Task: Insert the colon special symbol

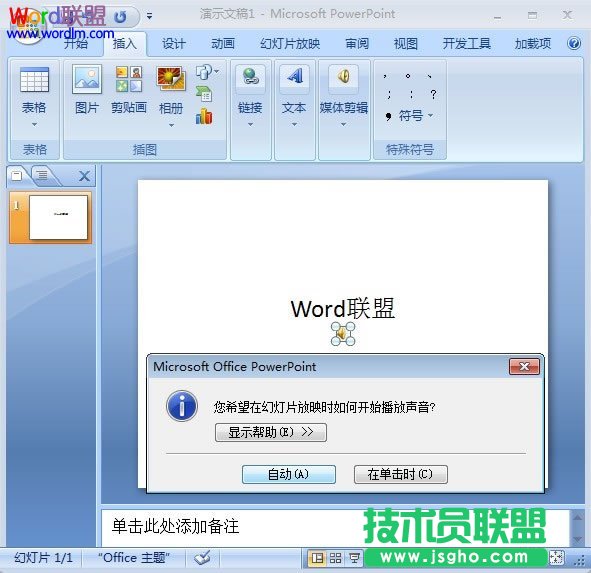Action: [411, 94]
